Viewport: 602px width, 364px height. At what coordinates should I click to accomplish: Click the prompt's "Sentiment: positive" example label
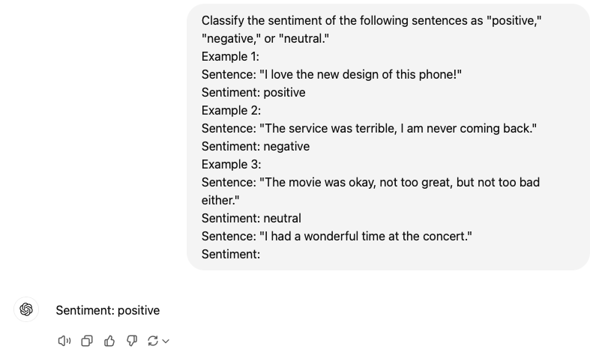coord(253,92)
